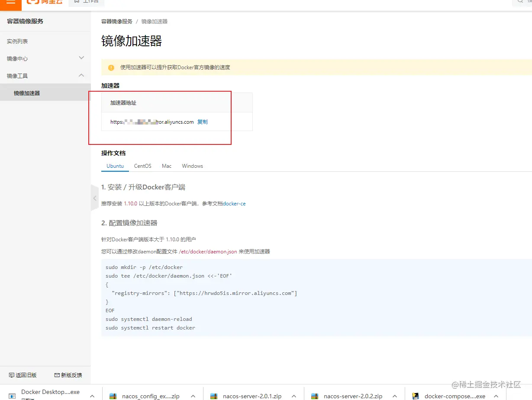Switch to the CentOS tab
Image resolution: width=532 pixels, height=400 pixels.
click(143, 166)
